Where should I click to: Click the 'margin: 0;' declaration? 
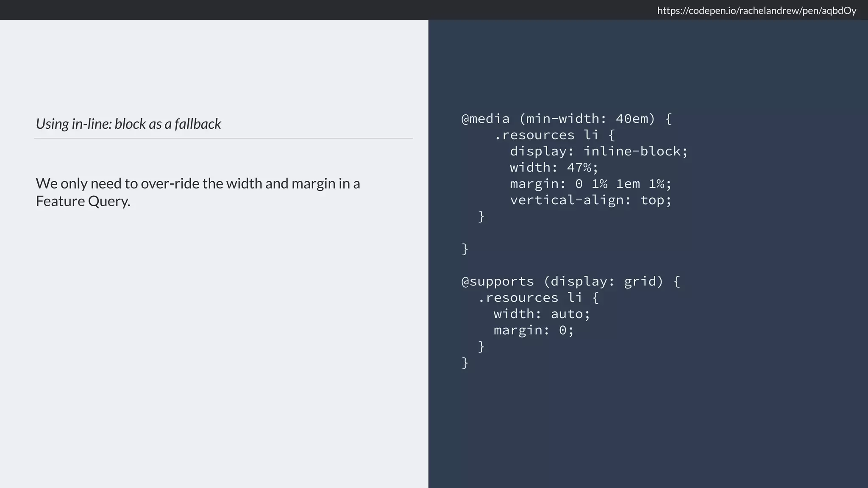[534, 330]
